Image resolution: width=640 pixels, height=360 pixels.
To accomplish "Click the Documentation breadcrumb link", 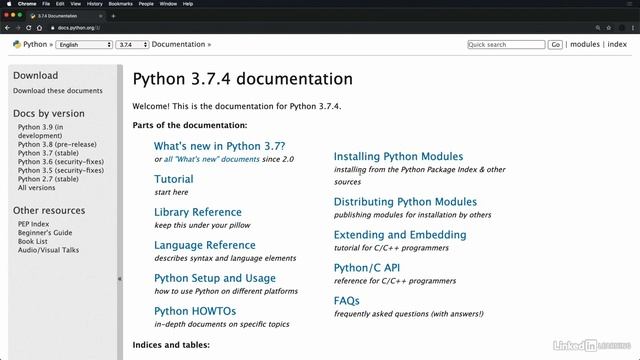I will click(178, 44).
